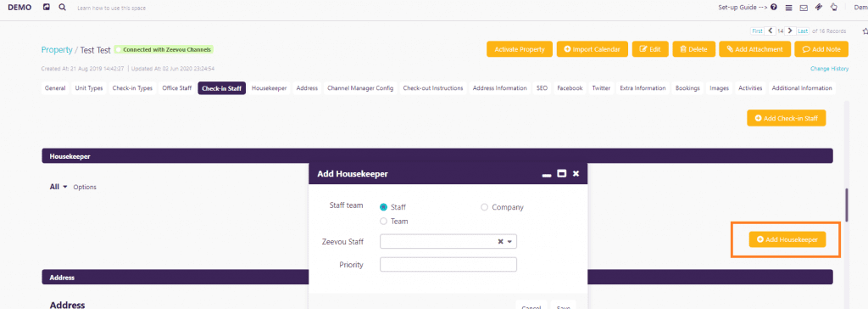Jump to Last record link
This screenshot has height=309, width=868.
(803, 31)
